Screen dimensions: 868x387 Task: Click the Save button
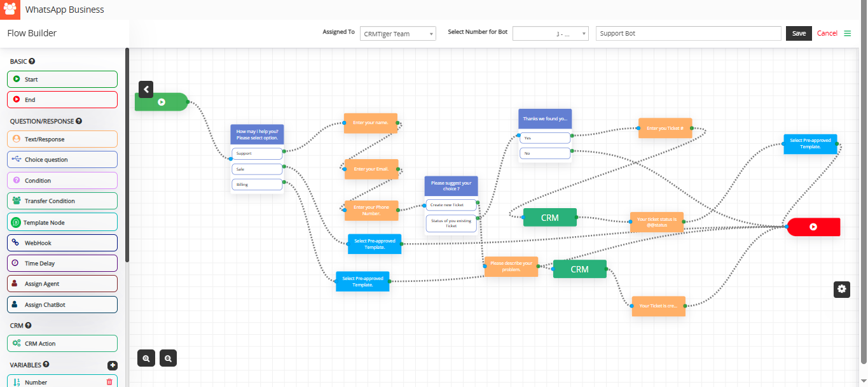tap(799, 34)
